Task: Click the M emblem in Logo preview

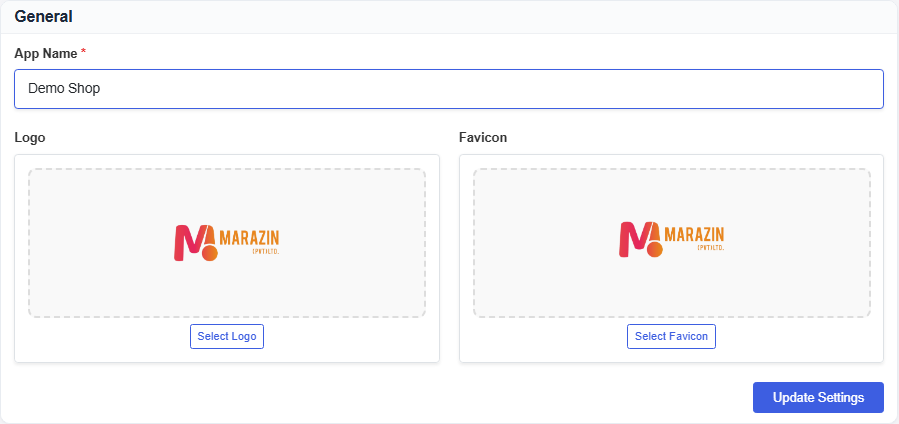Action: [195, 243]
